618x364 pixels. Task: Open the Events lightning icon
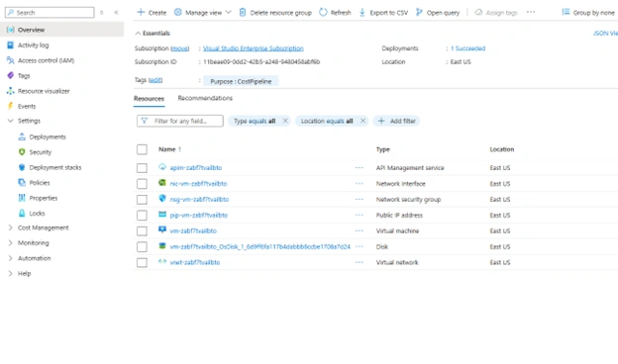point(11,106)
